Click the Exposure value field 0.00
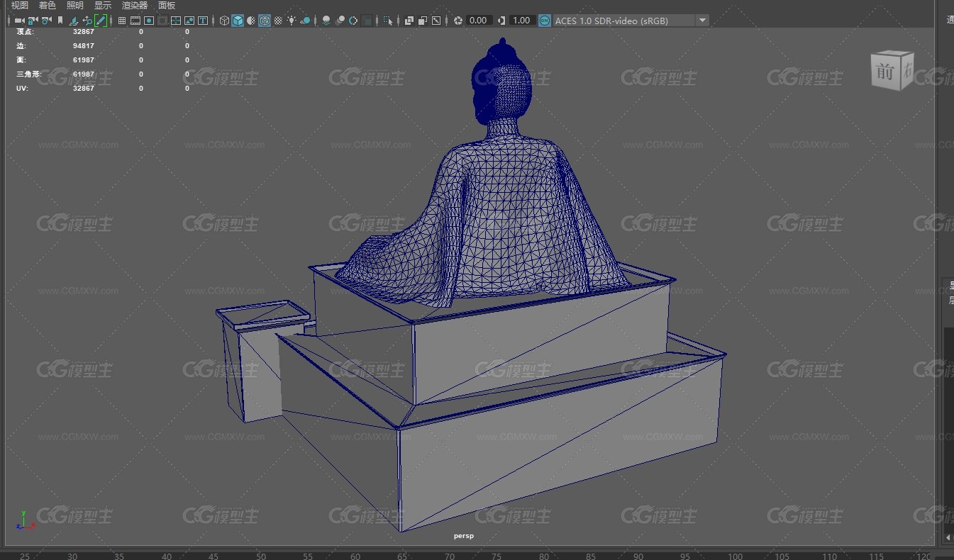This screenshot has width=954, height=560. coord(478,21)
